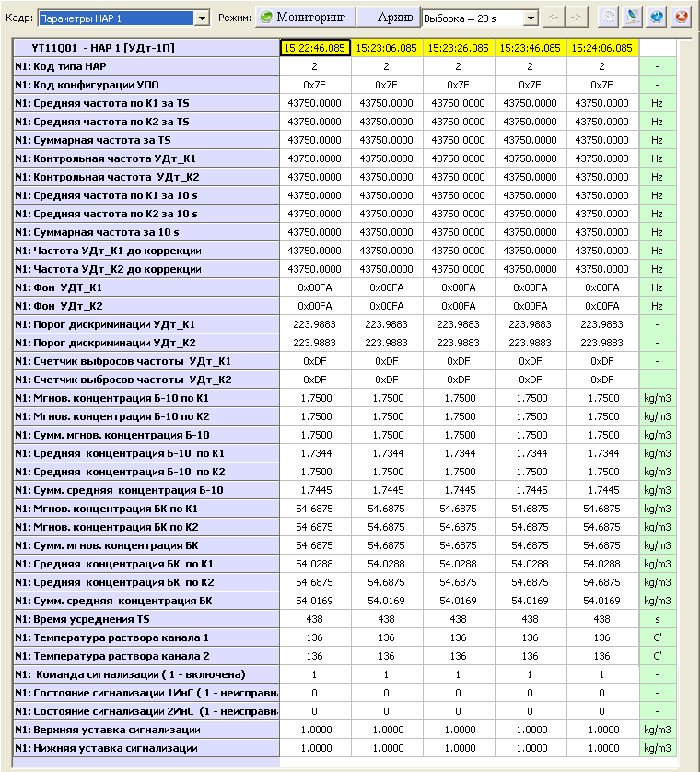Switch to Архив mode

point(387,17)
